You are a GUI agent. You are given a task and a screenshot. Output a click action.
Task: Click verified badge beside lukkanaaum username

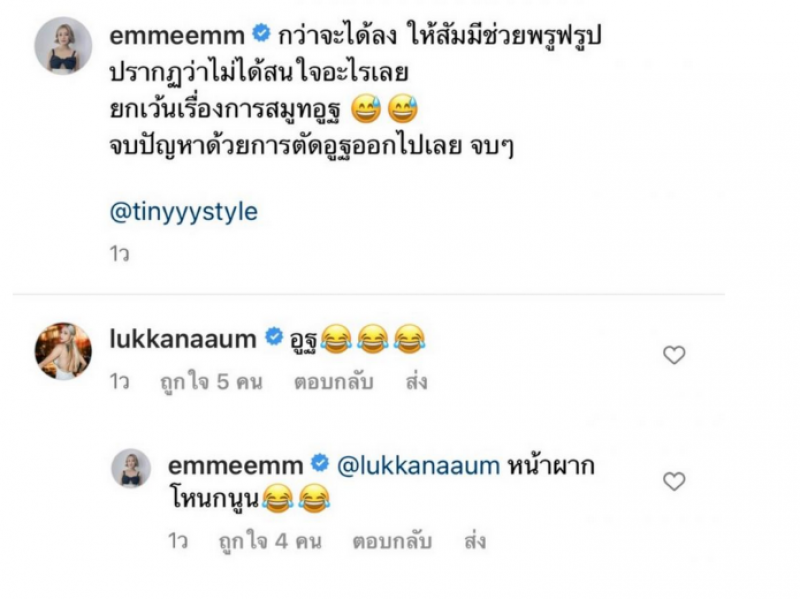(x=274, y=337)
